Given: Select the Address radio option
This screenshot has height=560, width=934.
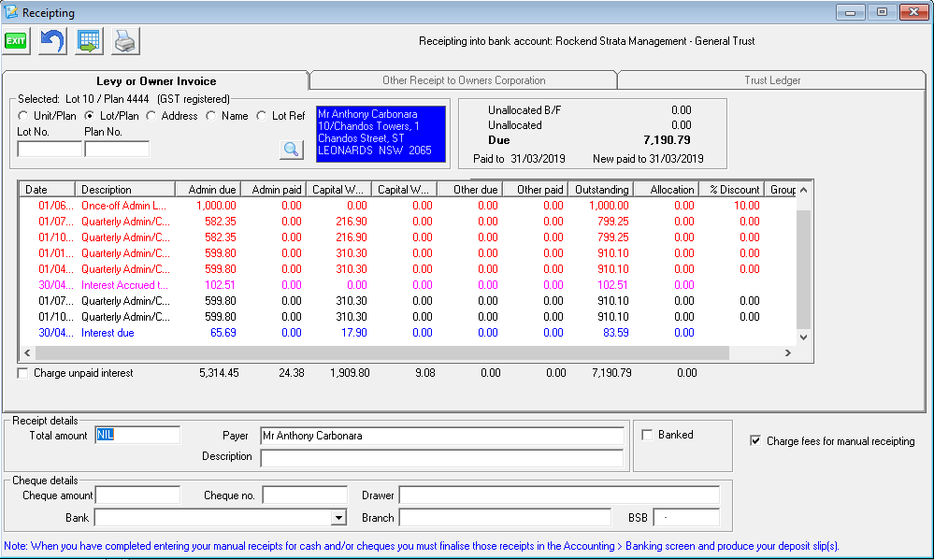Looking at the screenshot, I should click(x=151, y=116).
